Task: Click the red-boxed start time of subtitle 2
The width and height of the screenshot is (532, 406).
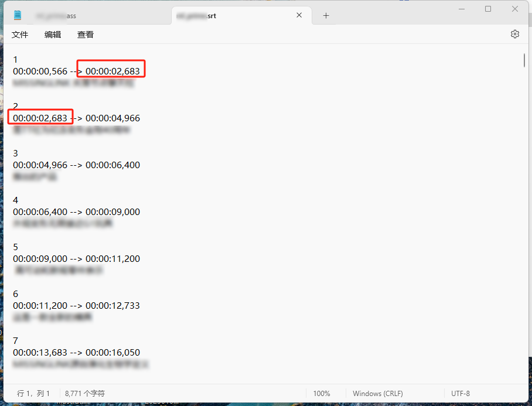Action: coord(39,118)
